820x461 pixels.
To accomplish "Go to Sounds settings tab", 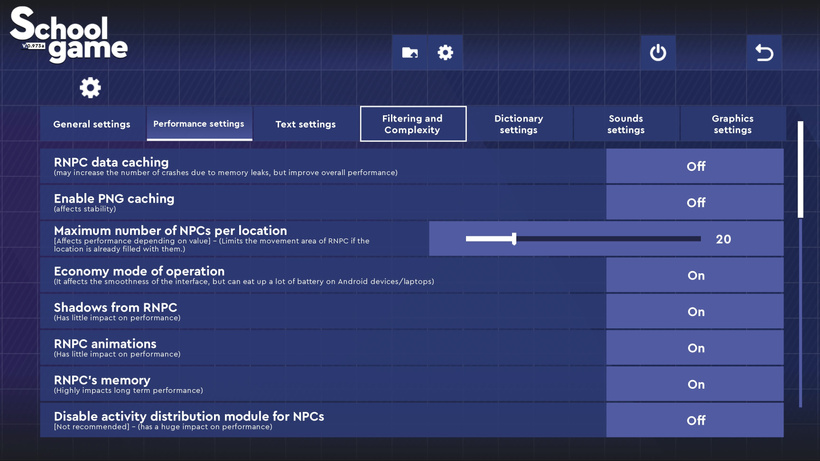I will tap(626, 124).
